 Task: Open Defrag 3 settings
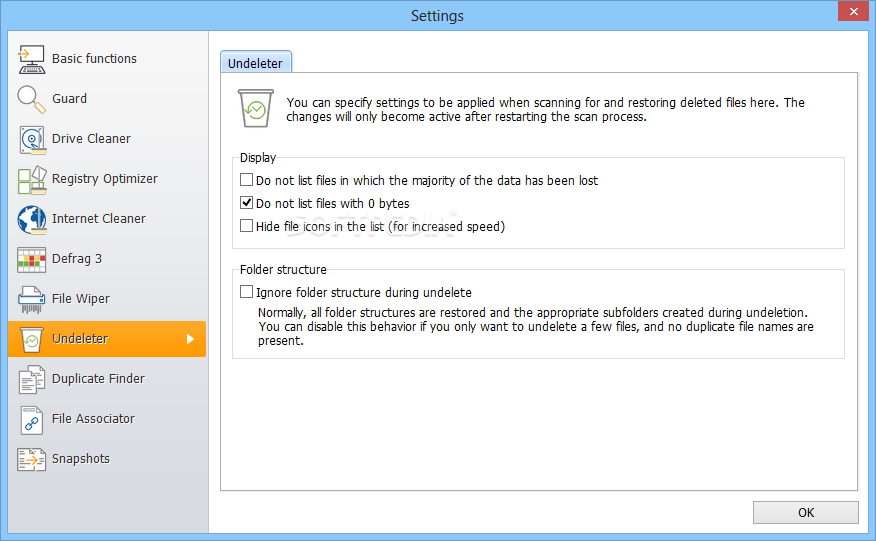click(77, 259)
